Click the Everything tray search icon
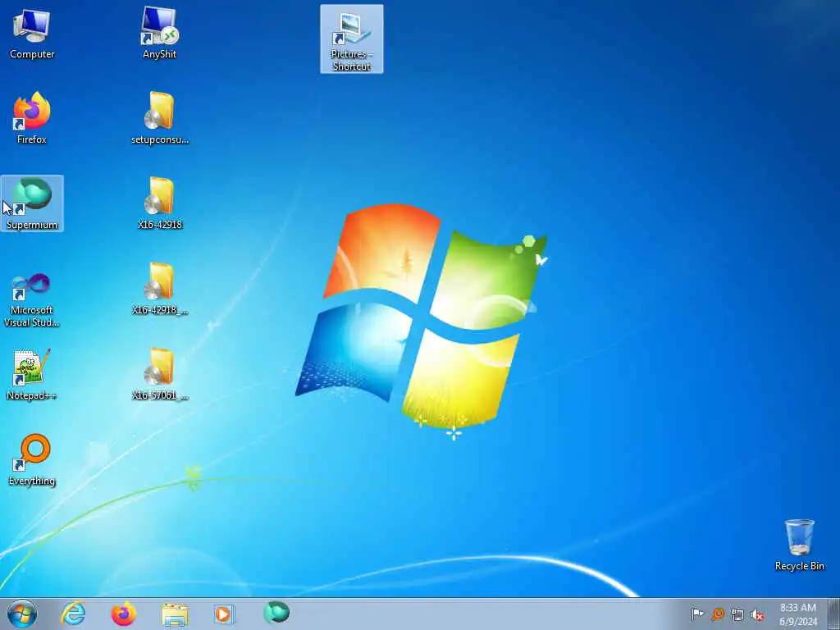 coord(718,614)
